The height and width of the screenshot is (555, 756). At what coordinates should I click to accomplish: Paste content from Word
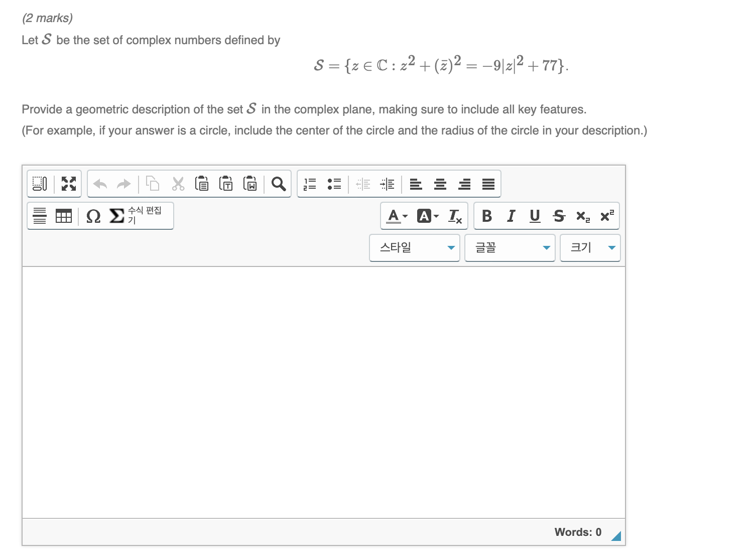(x=250, y=184)
